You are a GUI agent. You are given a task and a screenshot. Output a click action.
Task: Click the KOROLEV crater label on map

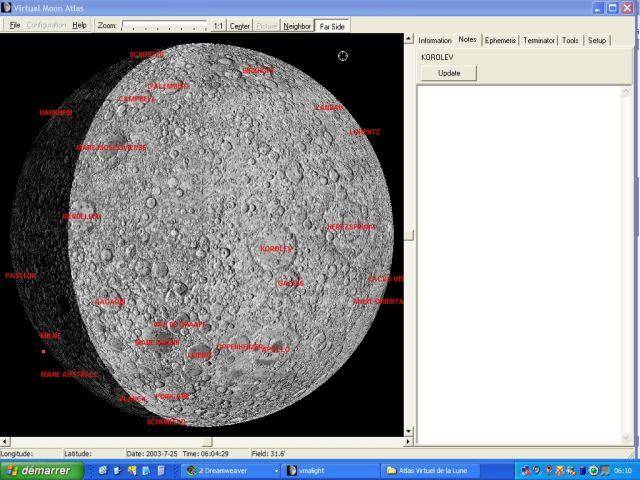click(276, 249)
